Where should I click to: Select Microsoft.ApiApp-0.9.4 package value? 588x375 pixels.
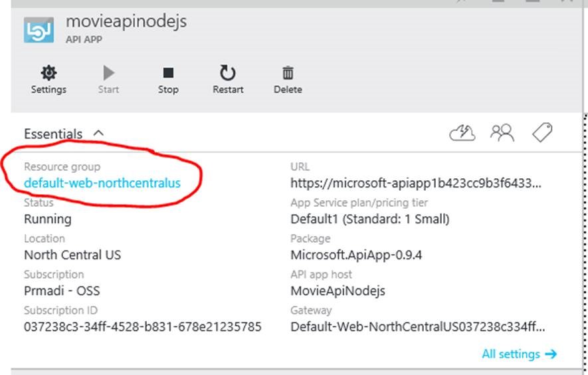click(x=356, y=255)
